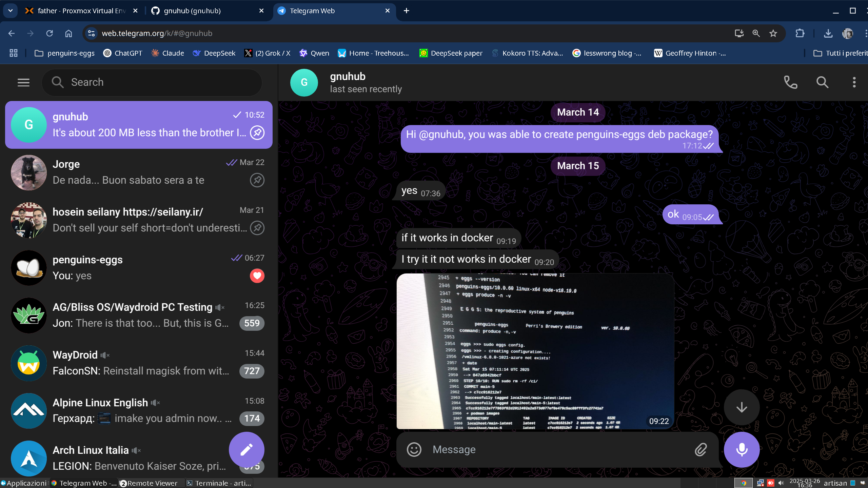Open the Applicazioni menu in the taskbar
This screenshot has width=868, height=488.
pyautogui.click(x=24, y=483)
